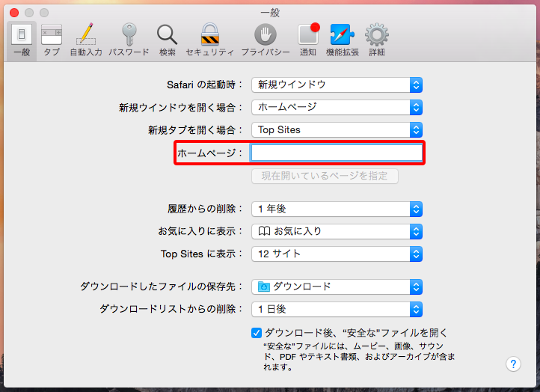Open the セキュリティ padlock pane
The height and width of the screenshot is (392, 540).
[209, 40]
